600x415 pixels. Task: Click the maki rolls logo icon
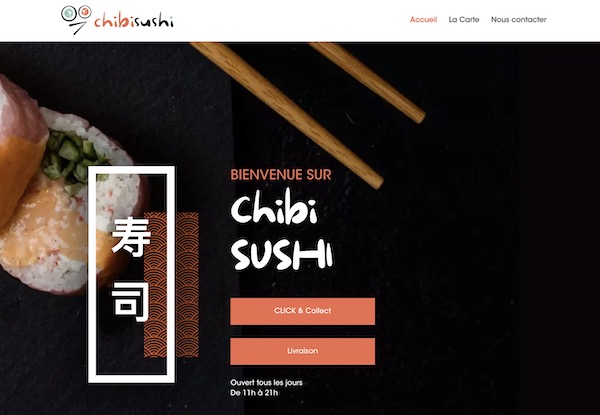click(76, 20)
